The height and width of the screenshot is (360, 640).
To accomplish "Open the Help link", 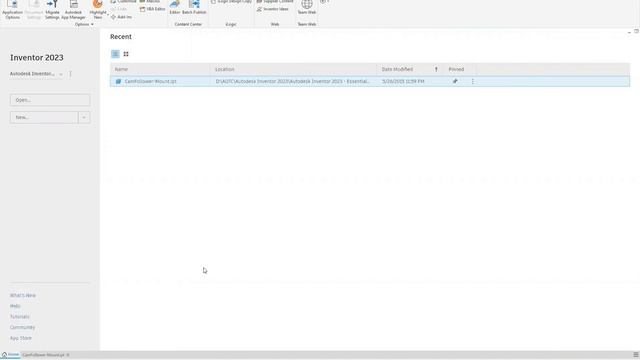I will [15, 306].
